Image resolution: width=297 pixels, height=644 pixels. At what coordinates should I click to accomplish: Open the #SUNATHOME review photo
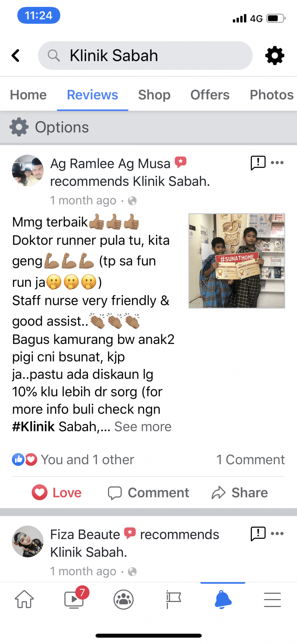(237, 261)
